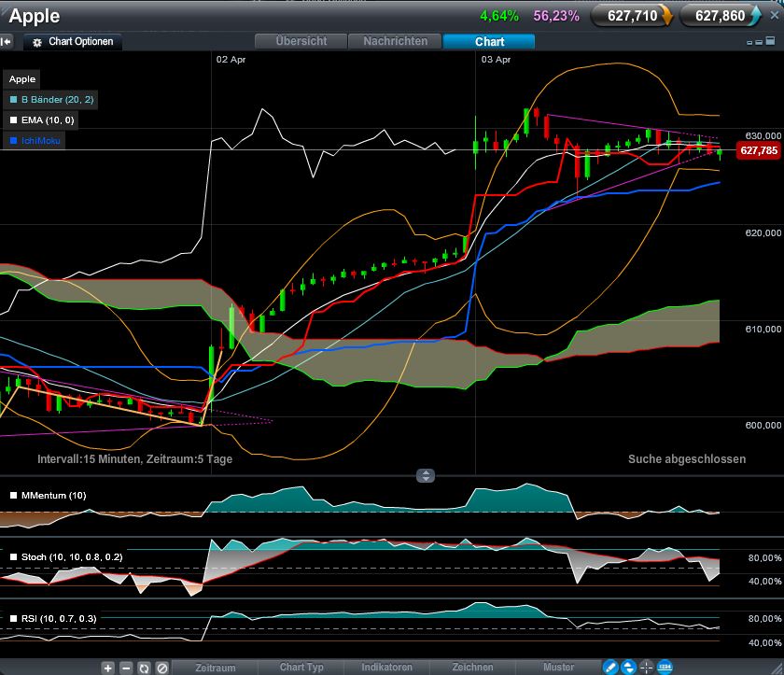Screen dimensions: 784x675
Task: Toggle the Stoch (10, 10, 0.8, 0.2) box
Action: click(13, 557)
